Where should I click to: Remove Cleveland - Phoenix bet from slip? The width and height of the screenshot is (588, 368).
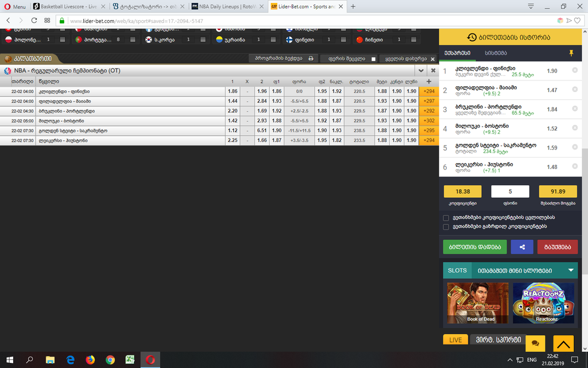[574, 70]
